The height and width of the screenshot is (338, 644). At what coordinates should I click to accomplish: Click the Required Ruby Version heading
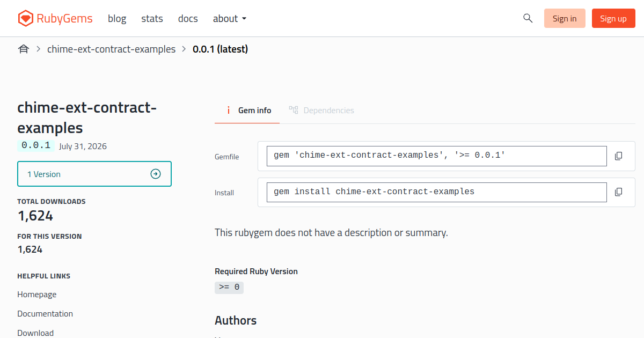pos(256,271)
